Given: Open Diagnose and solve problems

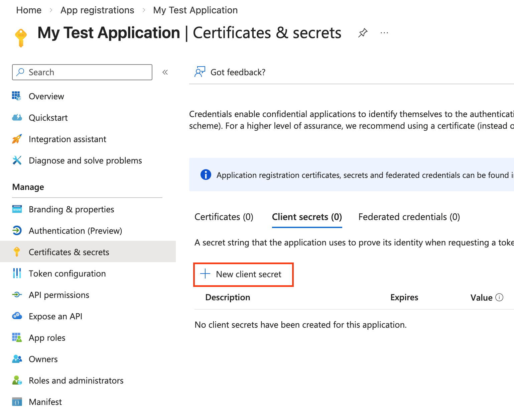Looking at the screenshot, I should click(85, 161).
